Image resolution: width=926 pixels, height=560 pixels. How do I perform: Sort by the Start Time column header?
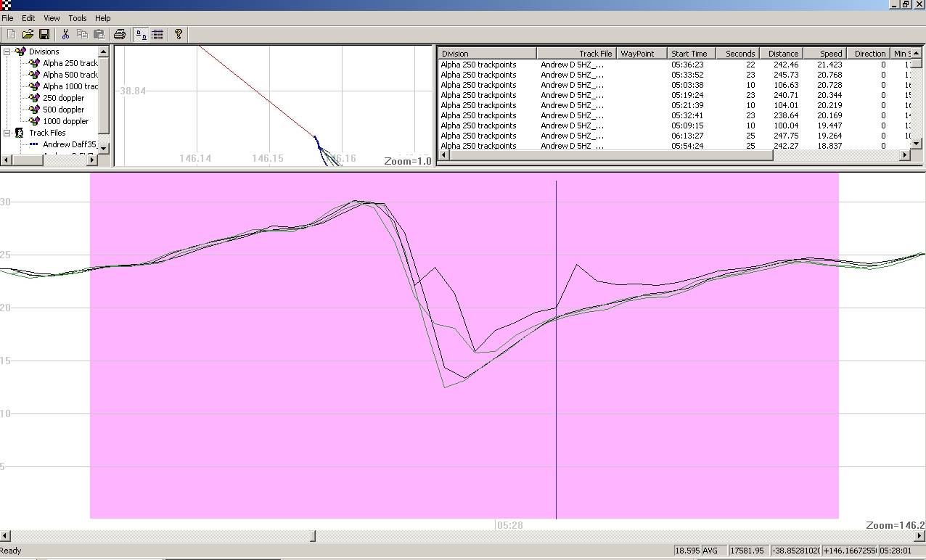[x=689, y=54]
